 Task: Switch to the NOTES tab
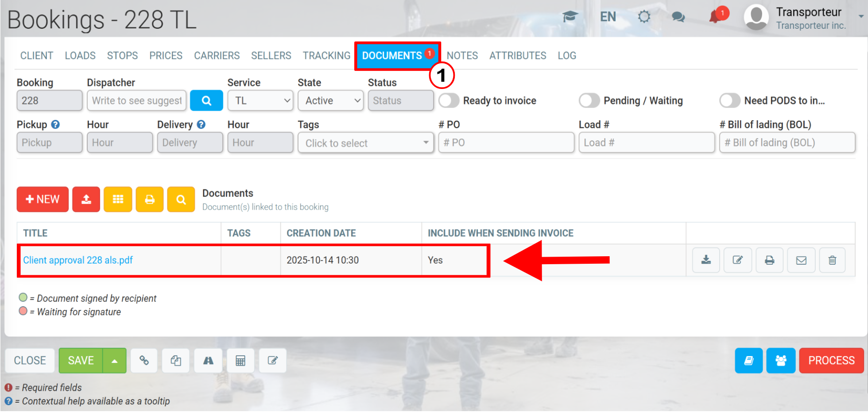(462, 56)
